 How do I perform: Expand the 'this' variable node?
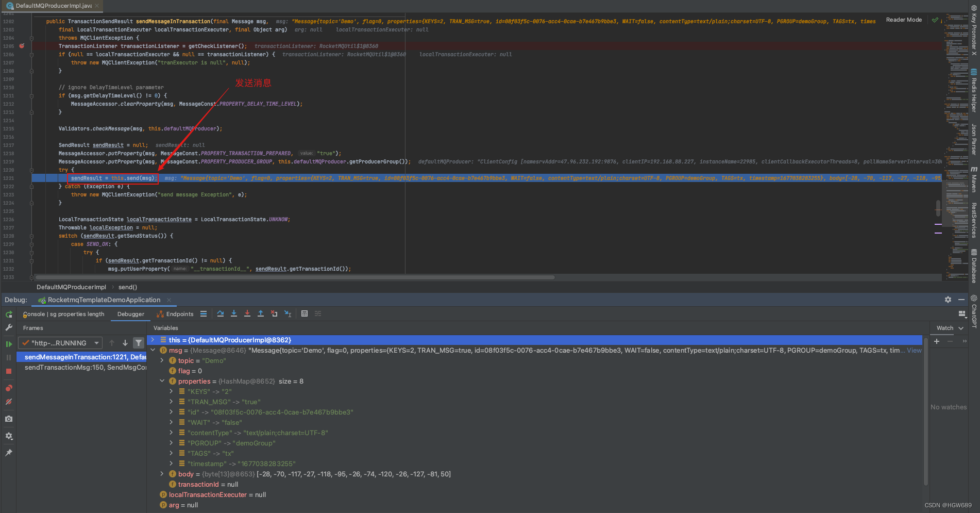[153, 340]
